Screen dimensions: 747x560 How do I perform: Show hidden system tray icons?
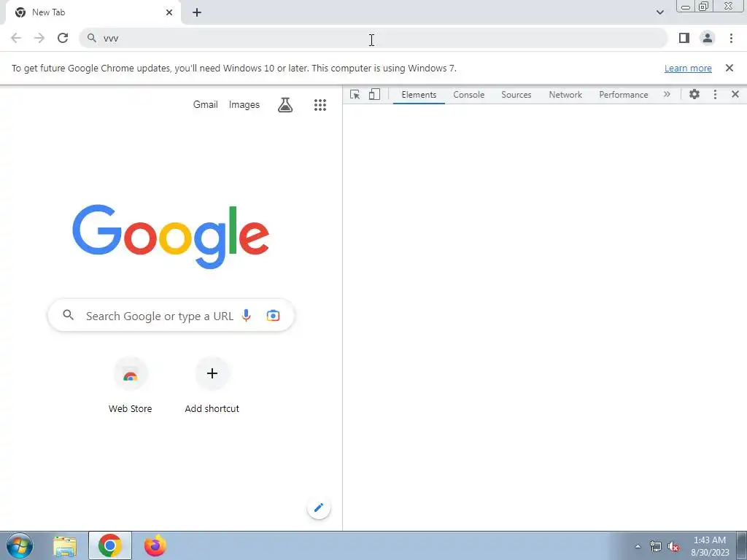tap(638, 546)
